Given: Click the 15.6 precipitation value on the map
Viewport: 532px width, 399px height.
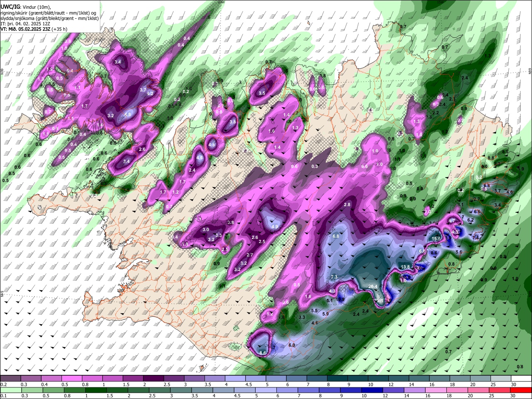Looking at the screenshot, I should tap(436, 239).
